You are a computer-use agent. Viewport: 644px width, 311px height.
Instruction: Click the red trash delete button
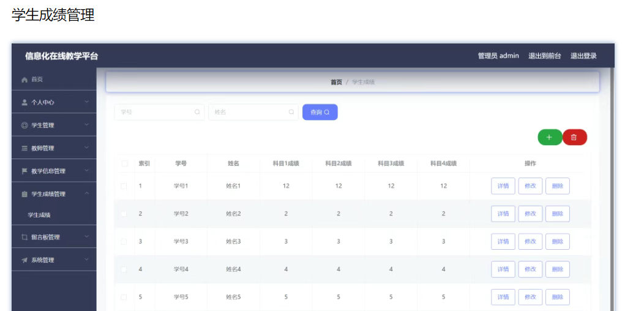click(574, 137)
